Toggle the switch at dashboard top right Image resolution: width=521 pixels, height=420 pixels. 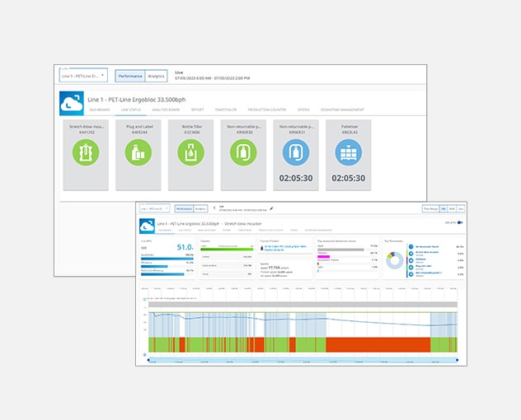[x=460, y=222]
